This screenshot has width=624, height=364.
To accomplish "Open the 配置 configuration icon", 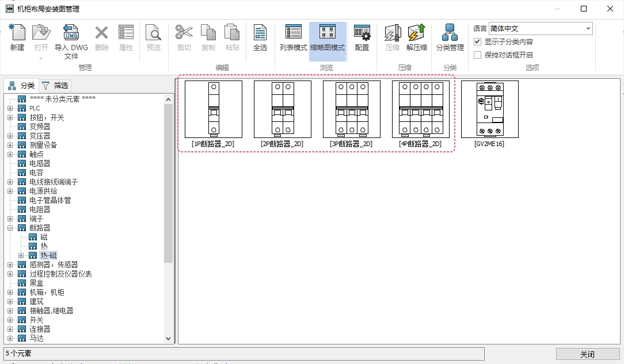I will (362, 35).
